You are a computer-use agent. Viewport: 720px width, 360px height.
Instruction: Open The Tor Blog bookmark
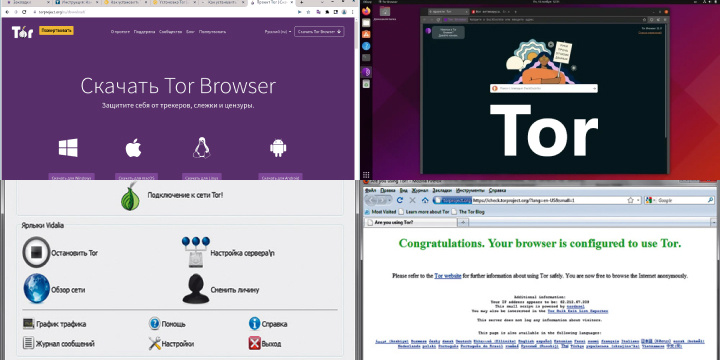468,212
